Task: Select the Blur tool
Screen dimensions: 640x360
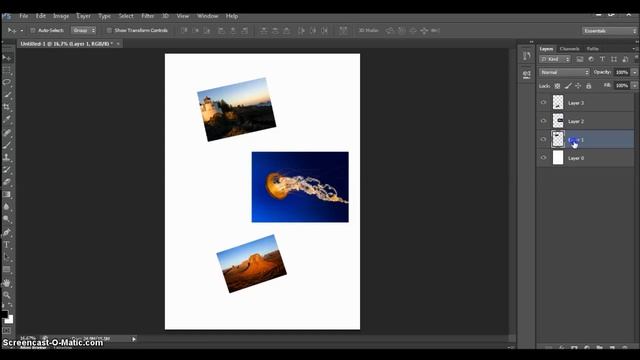Action: [7, 207]
